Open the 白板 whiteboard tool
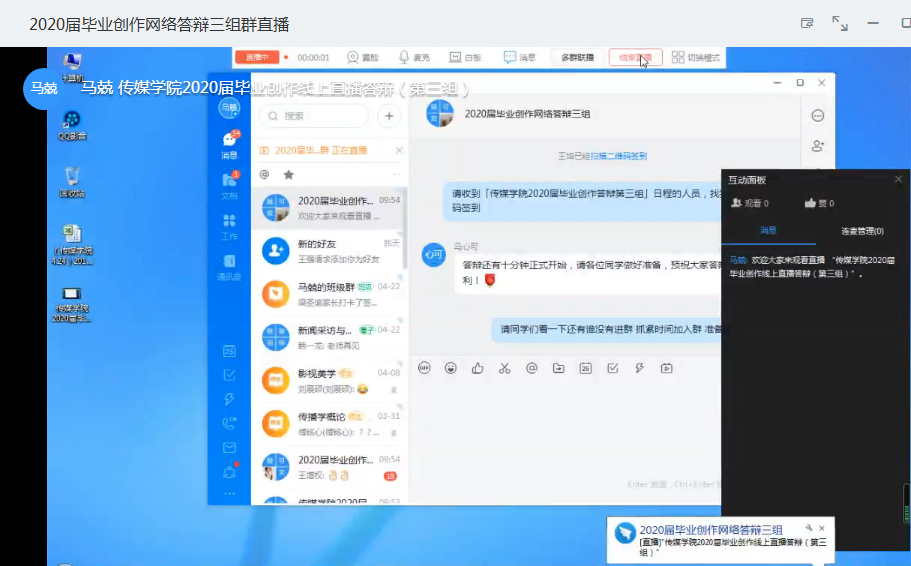Viewport: 911px width, 566px height. point(466,58)
